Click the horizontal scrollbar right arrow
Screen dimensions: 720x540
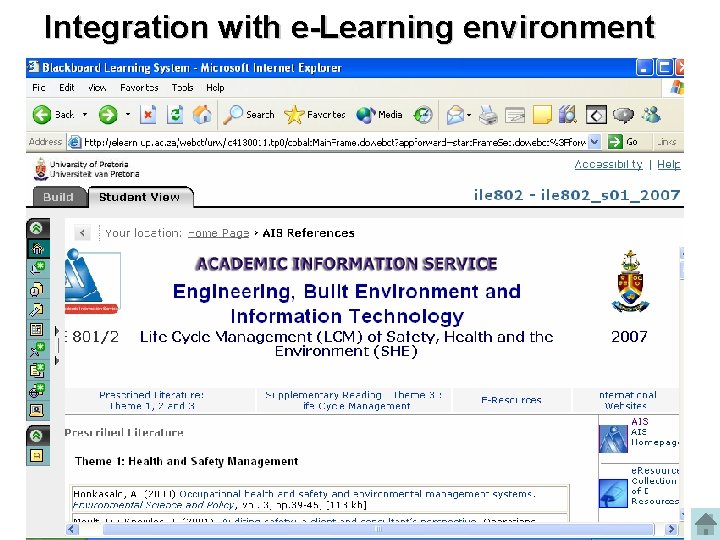pyautogui.click(x=671, y=529)
